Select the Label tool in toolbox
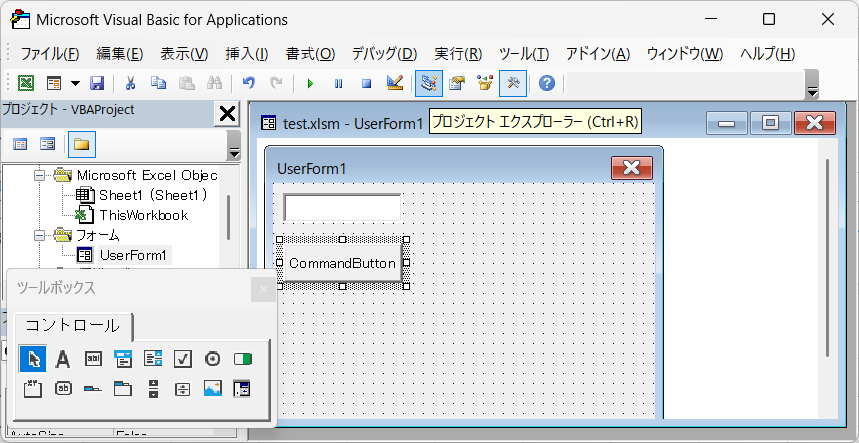The width and height of the screenshot is (859, 443). 63,359
